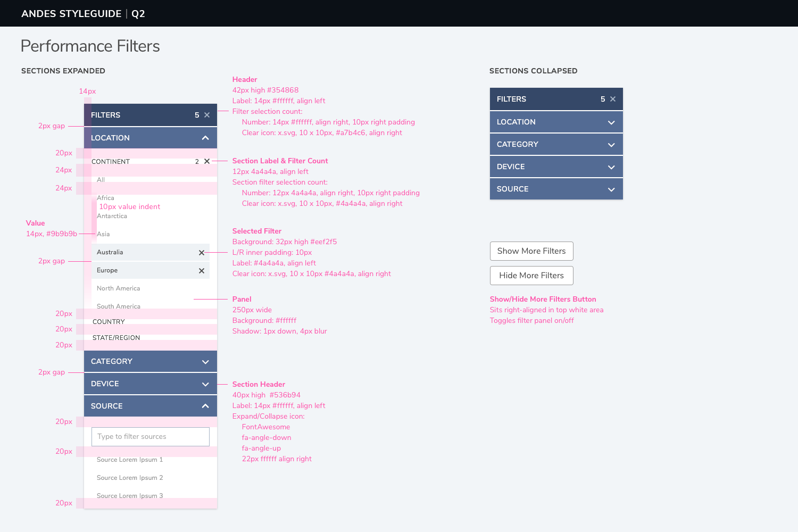
Task: Select the Asia continent value
Action: (103, 234)
